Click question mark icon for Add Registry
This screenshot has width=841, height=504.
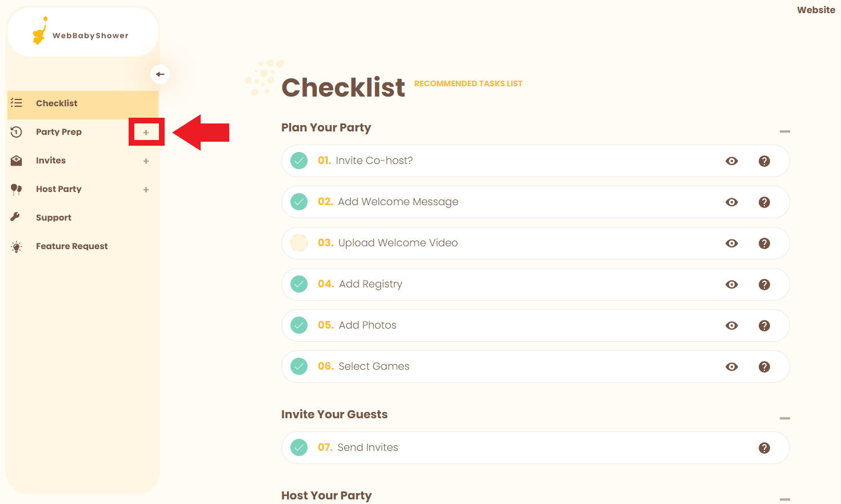point(764,285)
